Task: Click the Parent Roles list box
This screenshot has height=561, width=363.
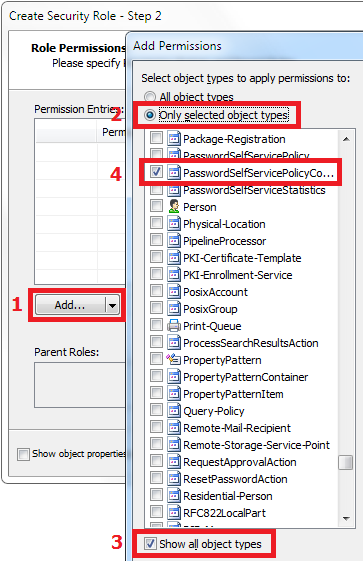Action: pyautogui.click(x=79, y=385)
